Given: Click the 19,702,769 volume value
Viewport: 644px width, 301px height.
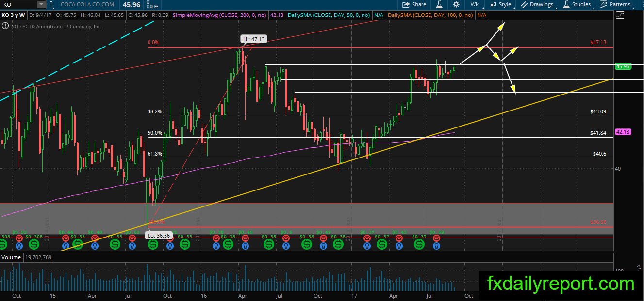Looking at the screenshot, I should pos(37,257).
